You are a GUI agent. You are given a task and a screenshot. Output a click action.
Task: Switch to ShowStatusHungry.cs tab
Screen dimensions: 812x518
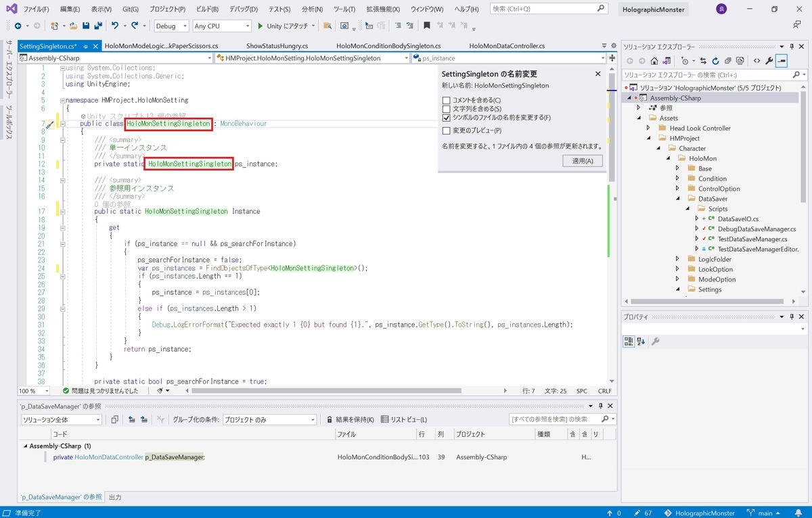[277, 46]
